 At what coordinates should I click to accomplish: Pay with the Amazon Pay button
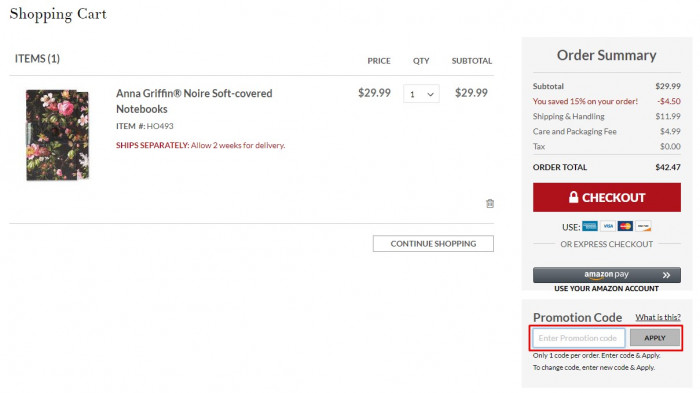point(607,275)
